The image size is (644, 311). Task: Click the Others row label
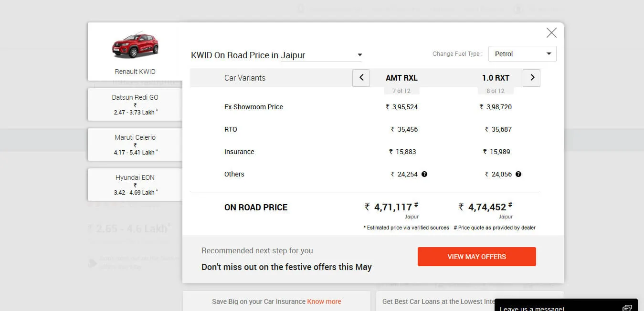coord(234,174)
